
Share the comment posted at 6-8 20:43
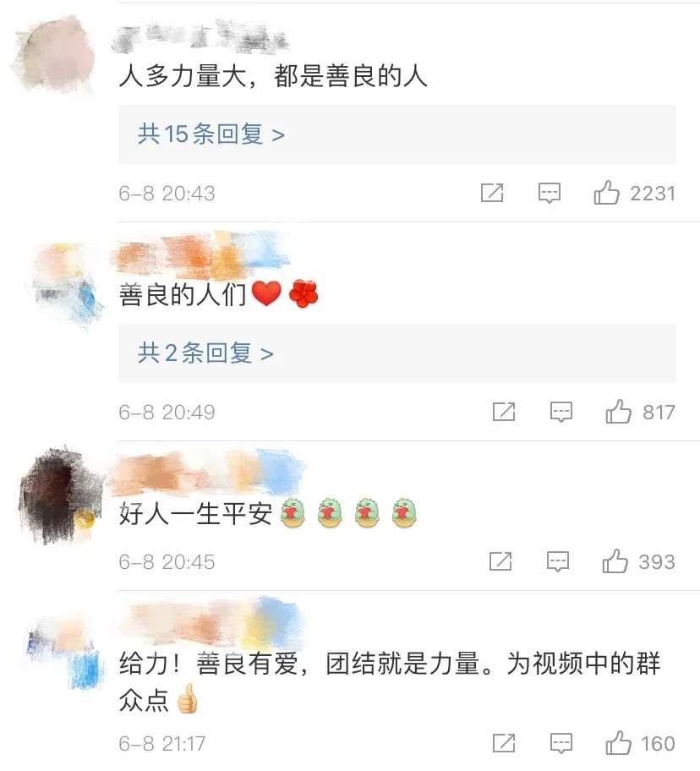(x=491, y=193)
